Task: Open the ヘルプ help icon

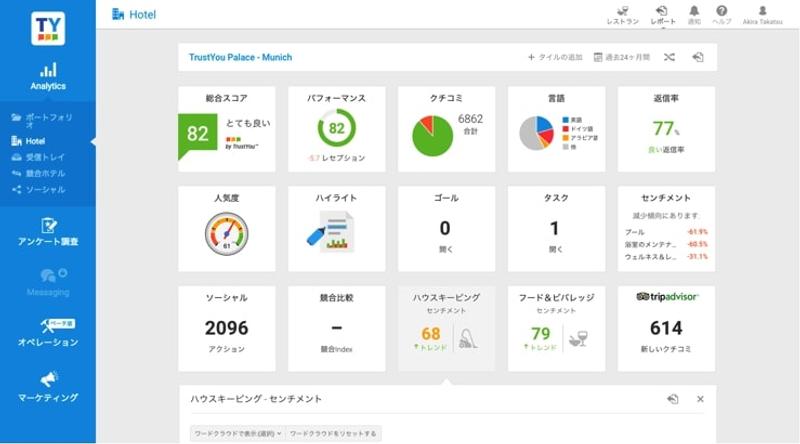Action: (x=721, y=14)
